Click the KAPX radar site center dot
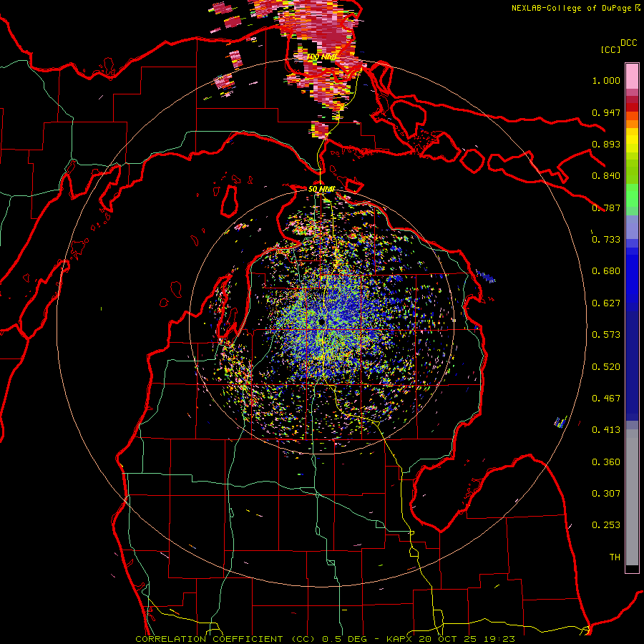 tap(321, 321)
